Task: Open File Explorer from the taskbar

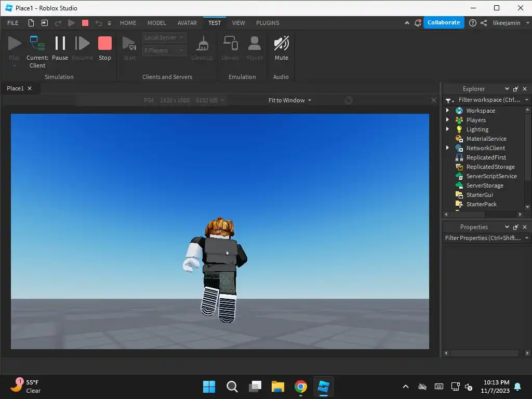Action: point(278,387)
